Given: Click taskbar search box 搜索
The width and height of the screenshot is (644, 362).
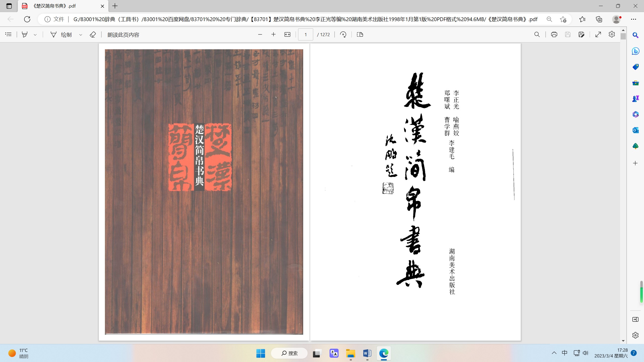Looking at the screenshot, I should (289, 353).
